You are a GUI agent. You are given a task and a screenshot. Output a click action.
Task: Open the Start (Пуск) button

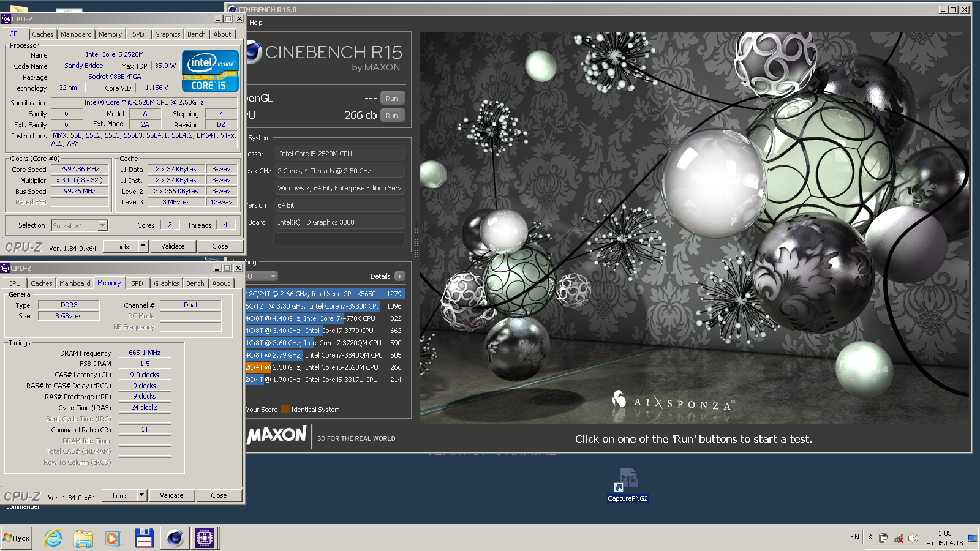(17, 538)
